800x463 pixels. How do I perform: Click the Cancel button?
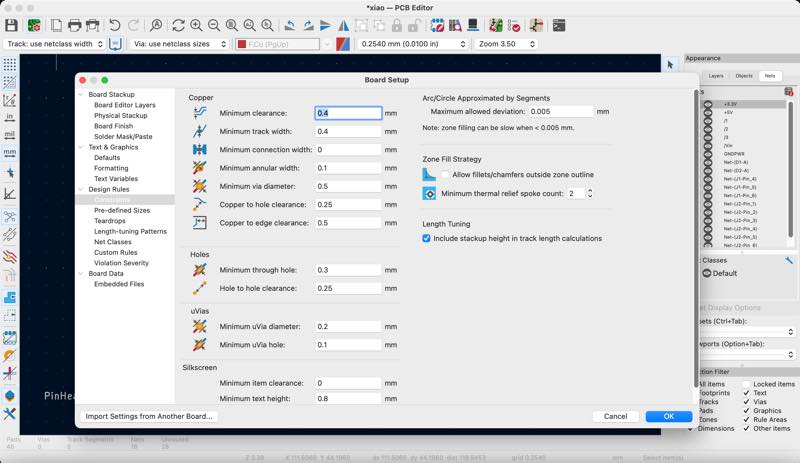pos(615,417)
